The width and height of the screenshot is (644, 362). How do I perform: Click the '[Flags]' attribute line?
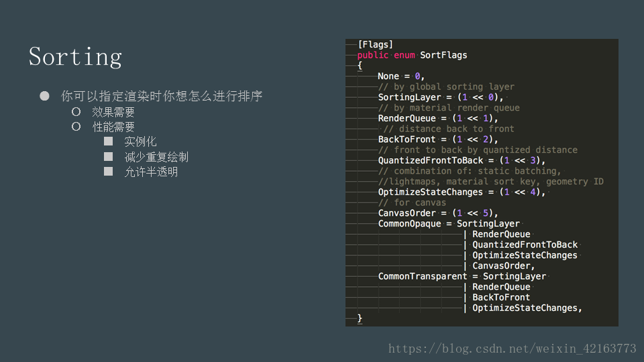pos(376,44)
